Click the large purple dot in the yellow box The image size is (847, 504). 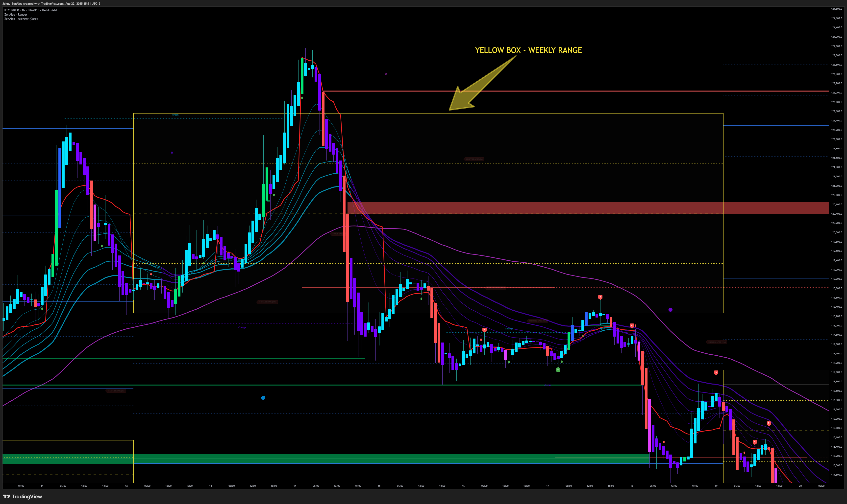pyautogui.click(x=670, y=310)
